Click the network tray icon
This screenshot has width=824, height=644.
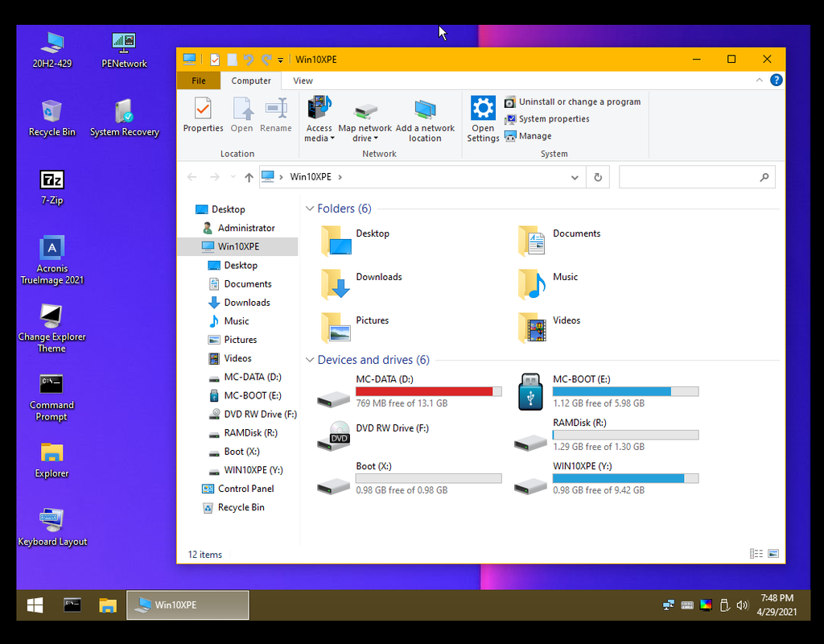669,605
